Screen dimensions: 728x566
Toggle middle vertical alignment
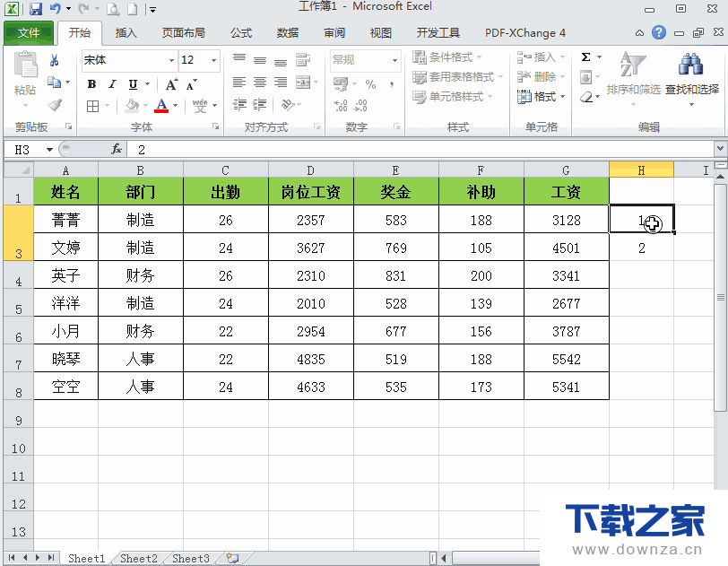[x=260, y=60]
